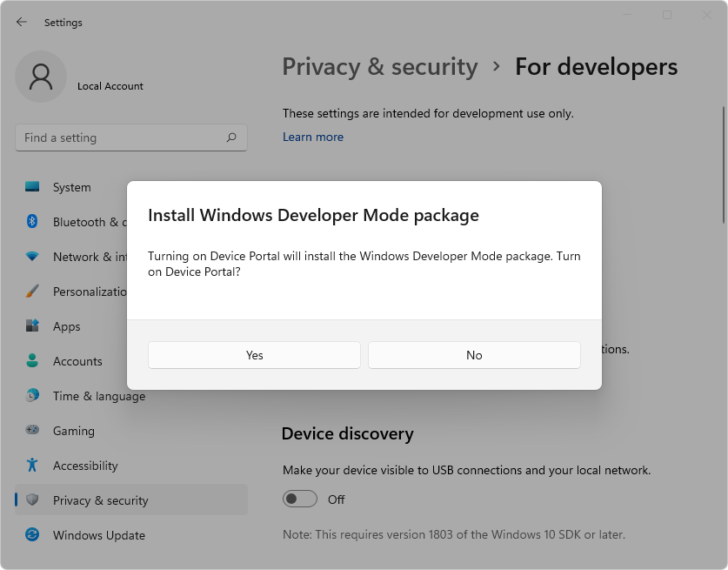728x570 pixels.
Task: Select the Apps settings icon
Action: (33, 326)
